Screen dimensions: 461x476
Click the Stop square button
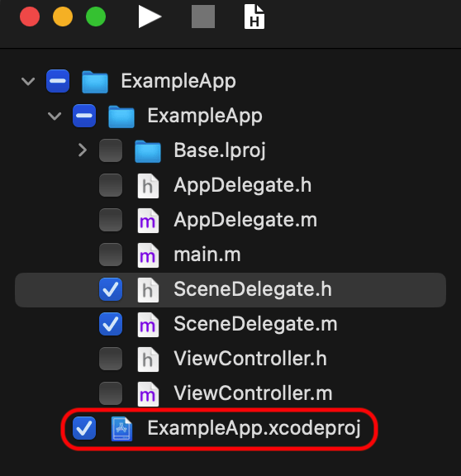point(203,17)
